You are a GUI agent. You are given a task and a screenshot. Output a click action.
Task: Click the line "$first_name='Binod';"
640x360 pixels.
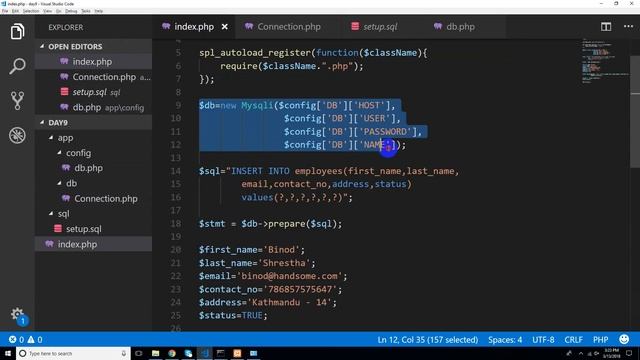point(252,250)
